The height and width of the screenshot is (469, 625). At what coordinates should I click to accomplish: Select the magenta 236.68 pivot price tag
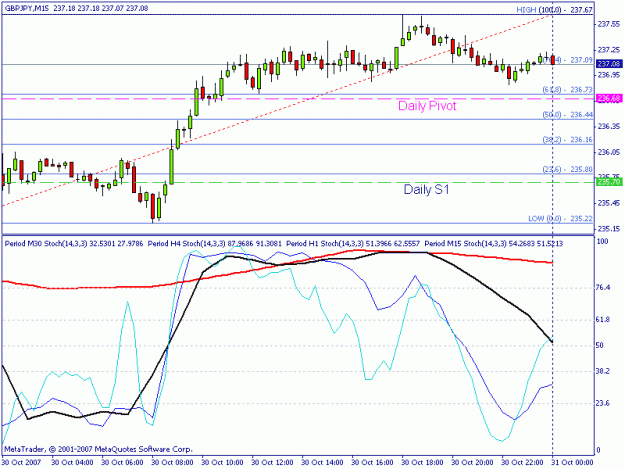coord(609,98)
